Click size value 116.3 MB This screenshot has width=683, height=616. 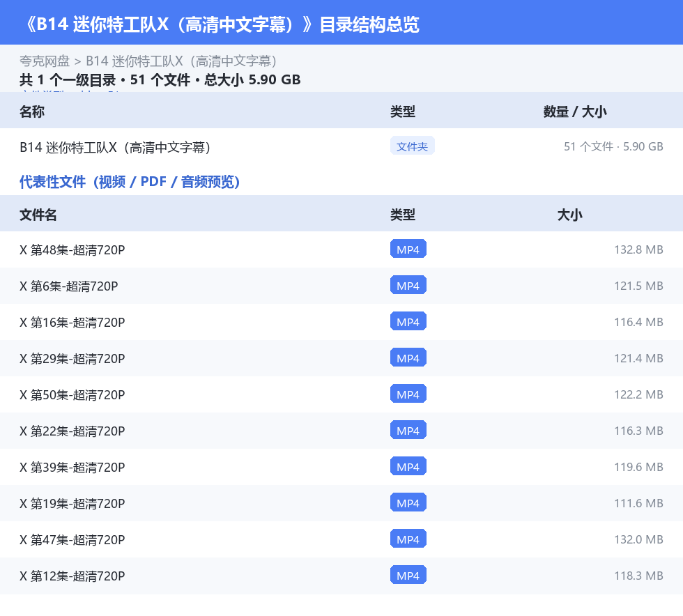coord(638,430)
